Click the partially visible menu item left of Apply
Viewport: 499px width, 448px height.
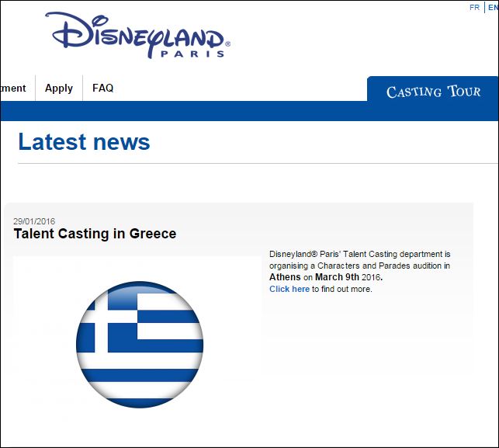point(13,89)
